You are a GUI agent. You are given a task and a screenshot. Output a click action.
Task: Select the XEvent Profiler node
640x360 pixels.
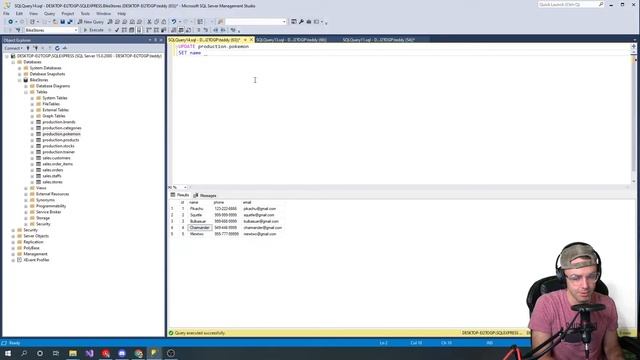coord(36,260)
